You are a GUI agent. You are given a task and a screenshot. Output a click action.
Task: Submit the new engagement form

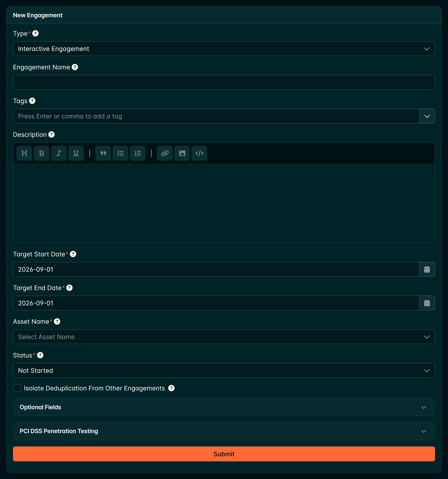tap(224, 454)
